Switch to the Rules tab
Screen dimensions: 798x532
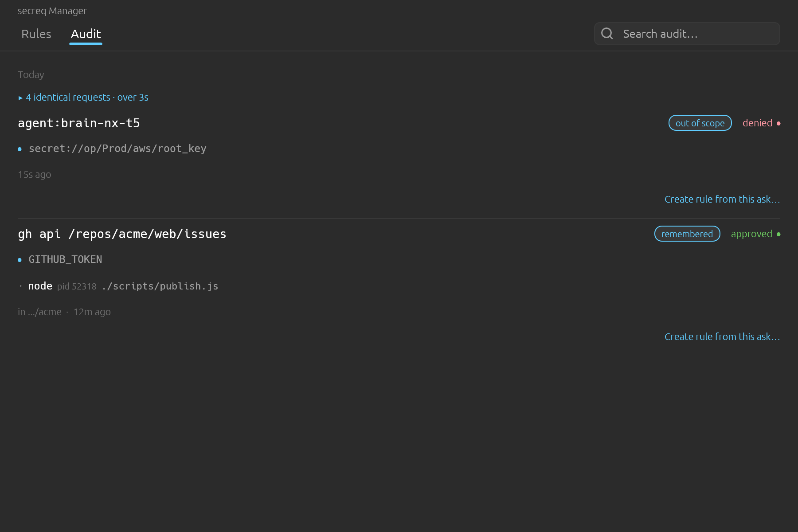tap(36, 34)
